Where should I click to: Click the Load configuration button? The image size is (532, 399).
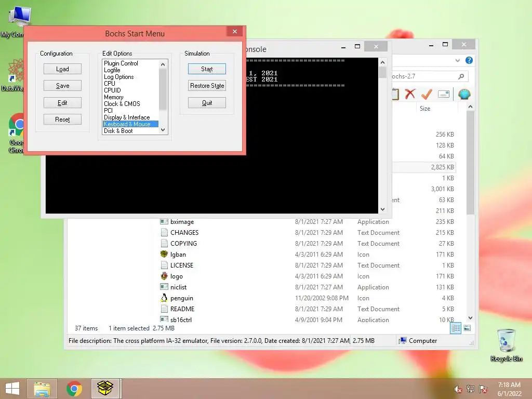62,69
